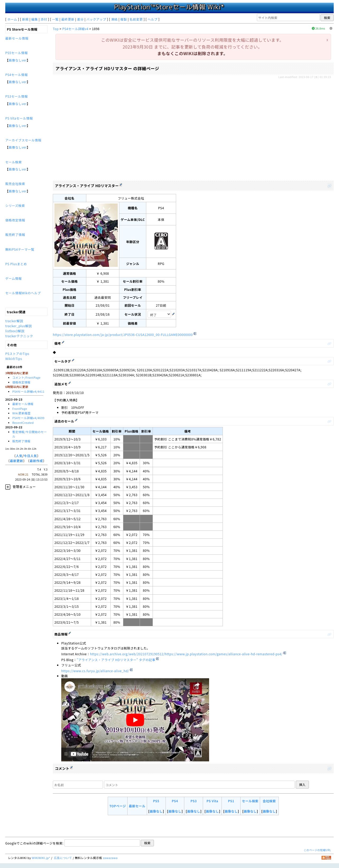339x868 pixels.
Task: Select the '2022/3/16〜3/30' past sale row
Action: pos(138,551)
